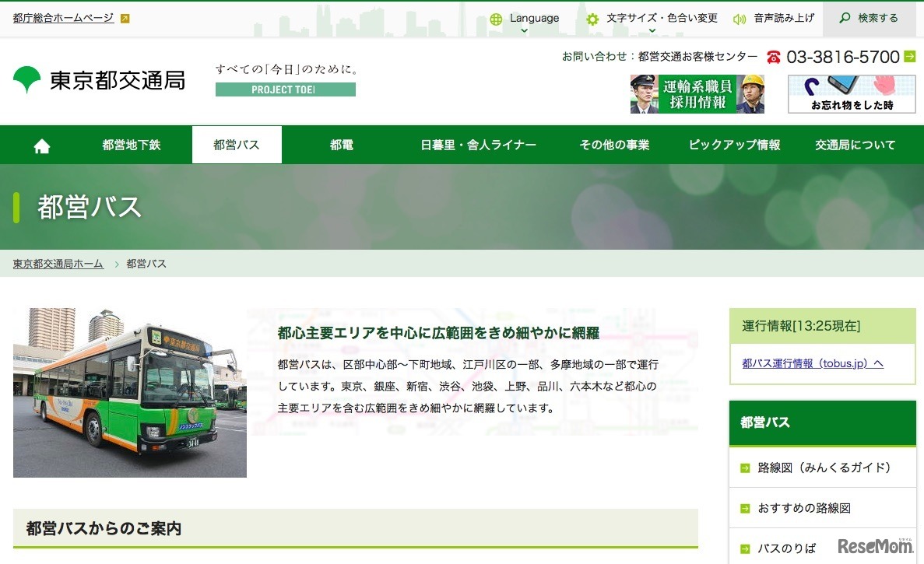924x564 pixels.
Task: Click the 東京都交通局ホーム breadcrumb link
Action: [x=58, y=264]
